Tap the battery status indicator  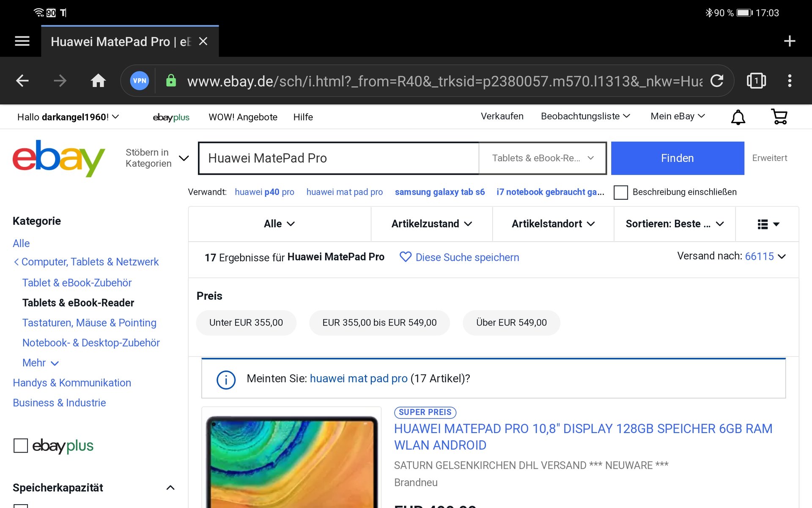744,13
